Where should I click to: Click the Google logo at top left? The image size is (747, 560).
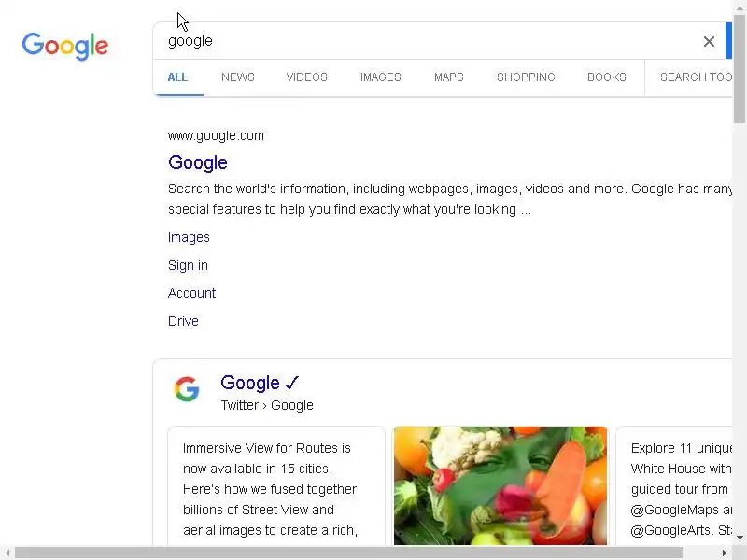click(65, 46)
